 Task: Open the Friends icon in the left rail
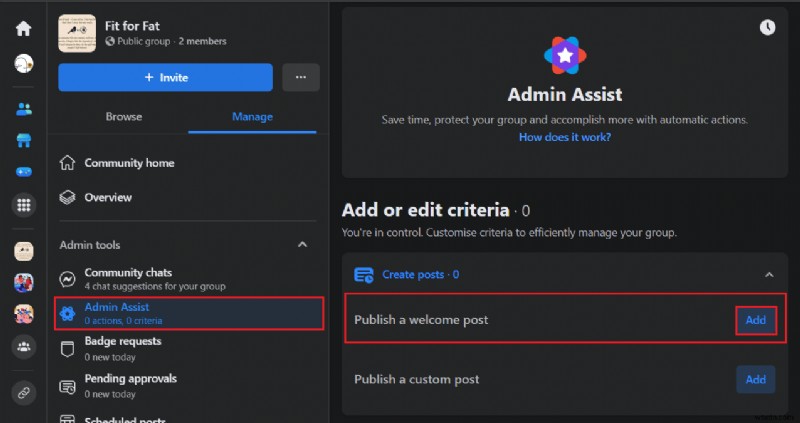(x=23, y=109)
